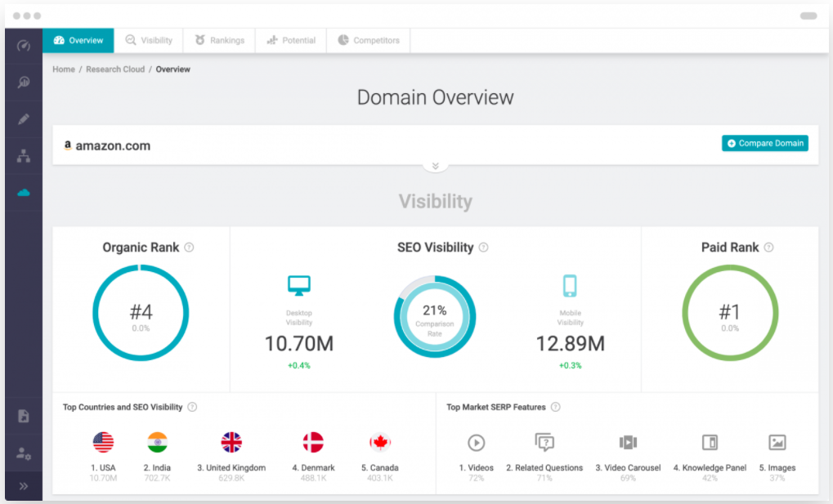This screenshot has height=504, width=833.
Task: Expand the sidebar with double-arrow icon
Action: coord(24,486)
